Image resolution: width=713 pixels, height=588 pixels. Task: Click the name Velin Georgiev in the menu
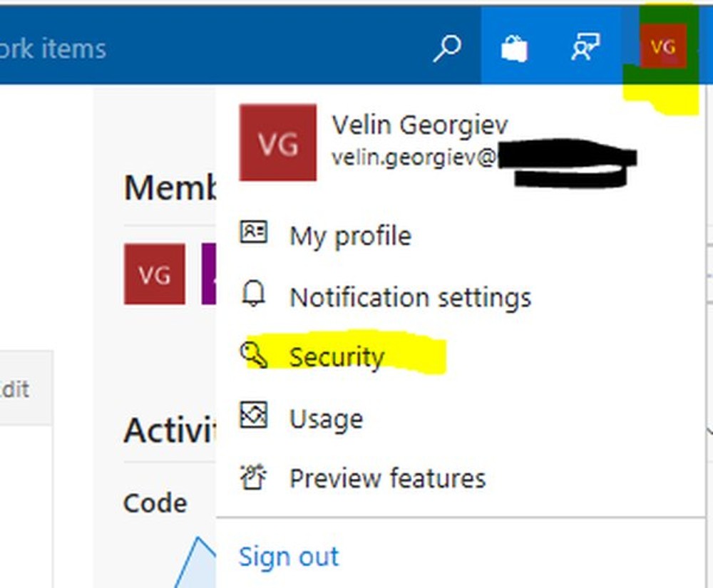click(x=419, y=124)
